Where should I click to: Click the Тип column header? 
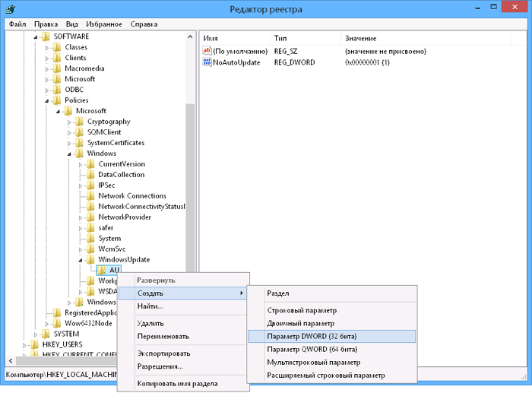280,37
